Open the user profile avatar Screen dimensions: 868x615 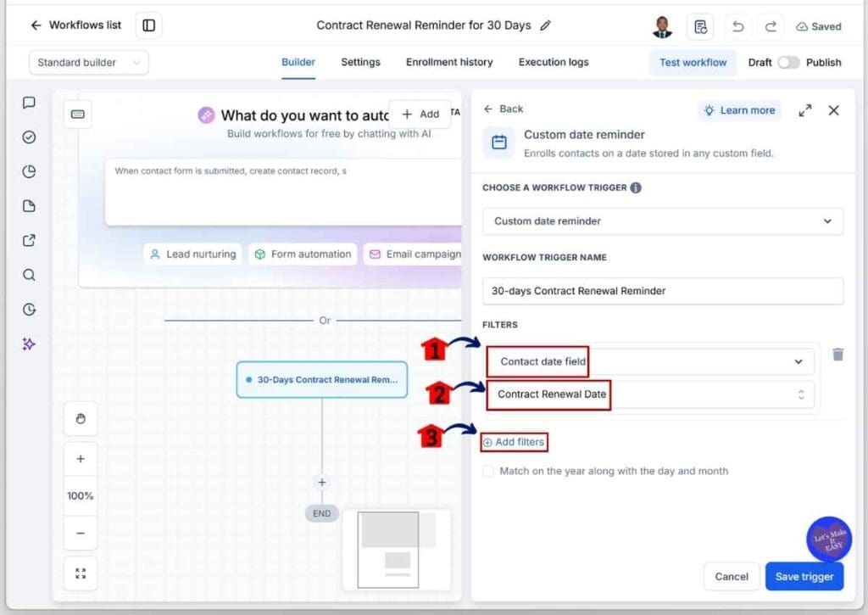662,26
